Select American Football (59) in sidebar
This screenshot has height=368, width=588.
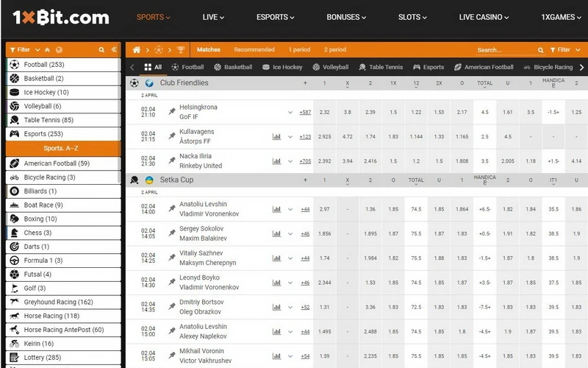[x=63, y=163]
